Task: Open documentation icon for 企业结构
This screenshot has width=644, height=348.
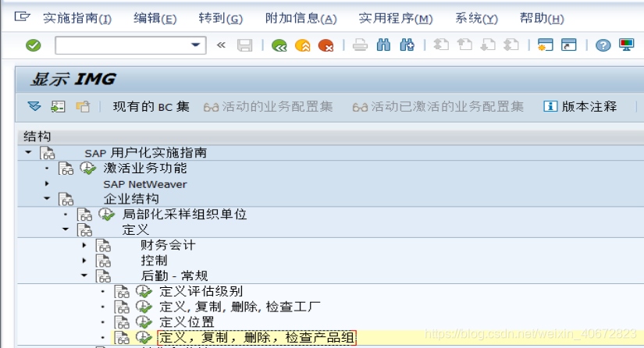Action: click(x=66, y=199)
